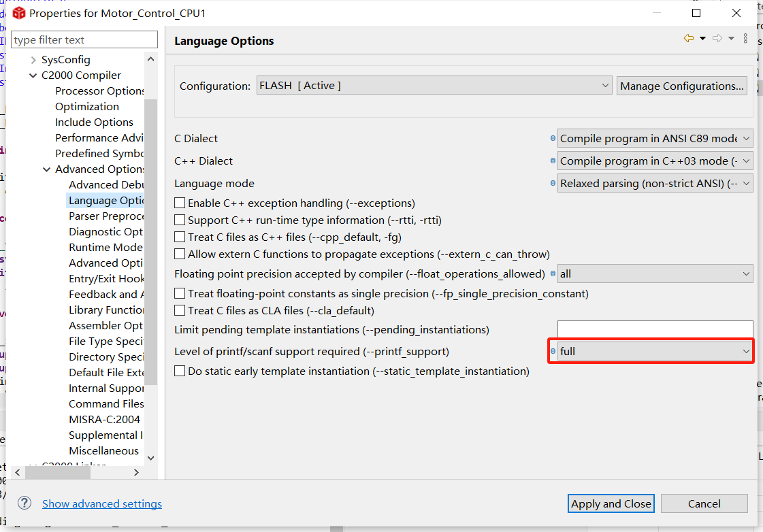Maximize the Properties dialog window
Viewport: 763px width, 532px height.
(x=696, y=13)
